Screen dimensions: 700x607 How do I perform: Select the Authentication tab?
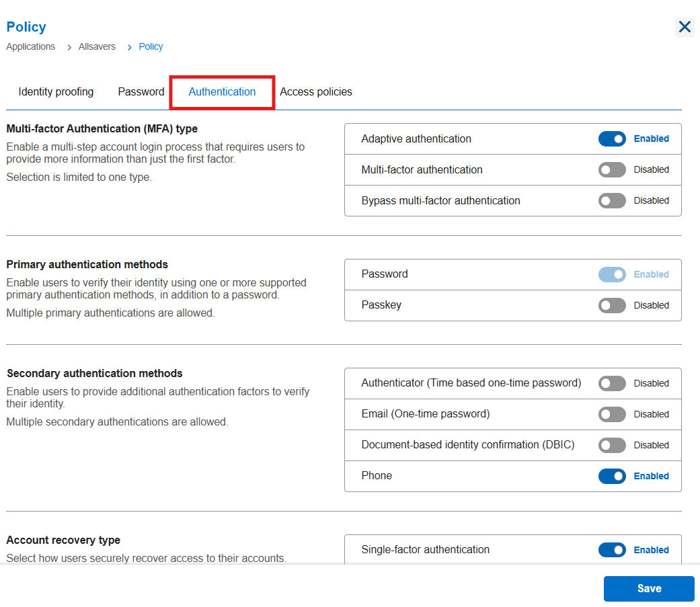222,92
